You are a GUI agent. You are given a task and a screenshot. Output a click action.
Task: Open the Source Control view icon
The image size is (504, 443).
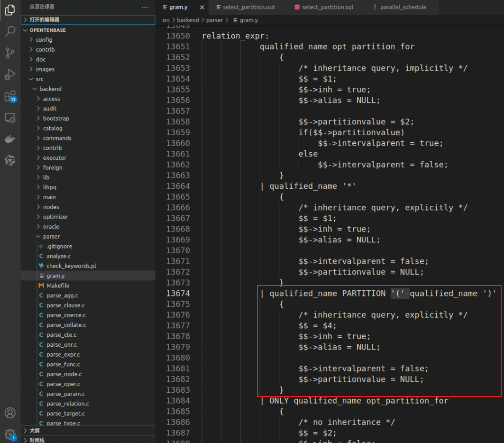click(x=10, y=53)
